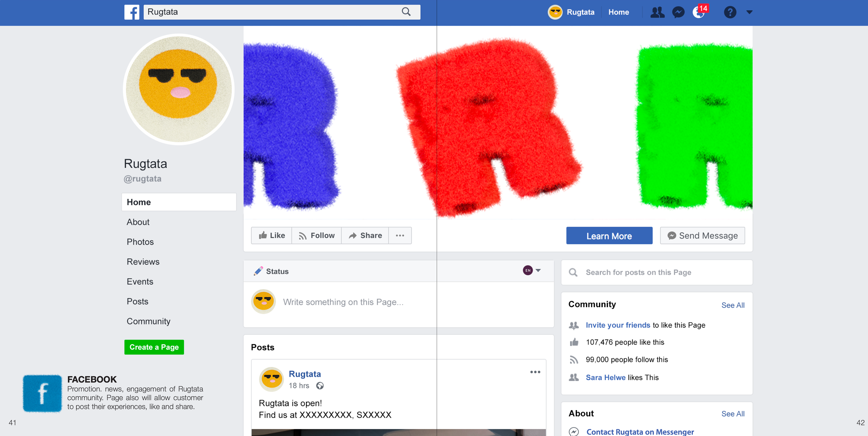Open the Help question mark icon
This screenshot has width=868, height=436.
[x=730, y=12]
